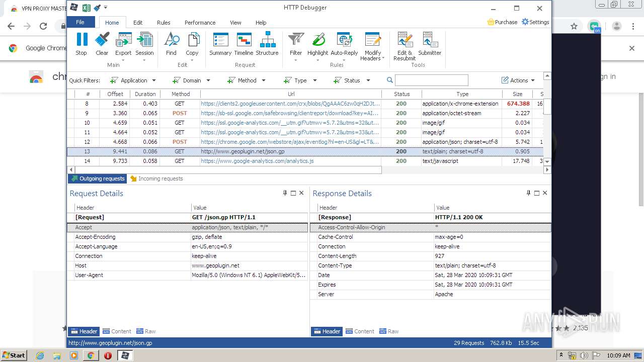
Task: Open the Application quick filter dropdown
Action: coord(133,80)
